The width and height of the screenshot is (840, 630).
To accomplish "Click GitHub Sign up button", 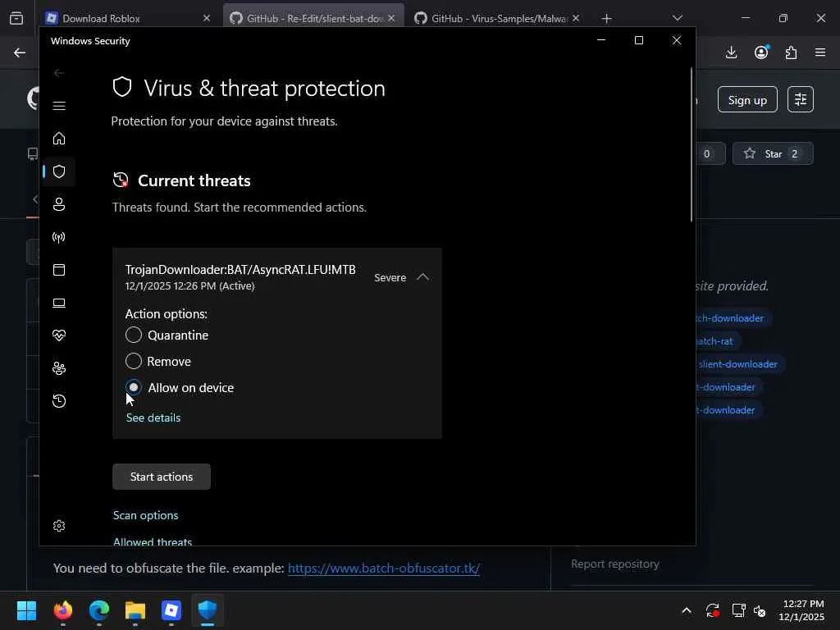I will [747, 99].
